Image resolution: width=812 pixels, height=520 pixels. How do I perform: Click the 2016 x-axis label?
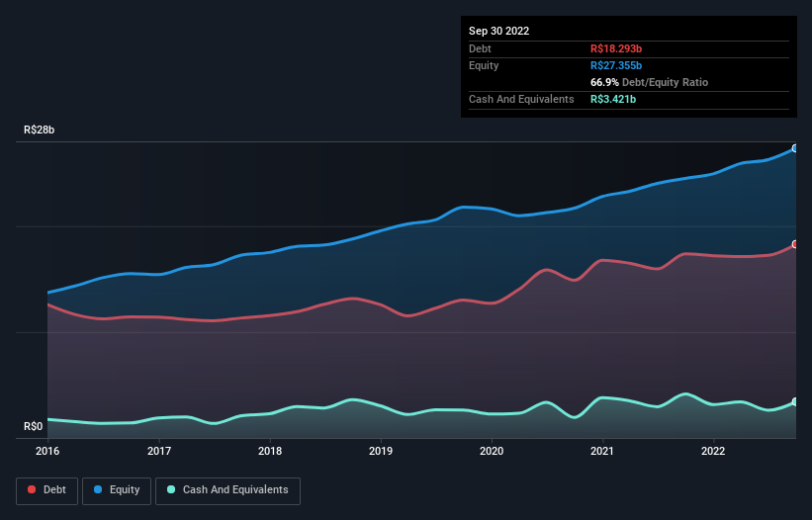(47, 451)
